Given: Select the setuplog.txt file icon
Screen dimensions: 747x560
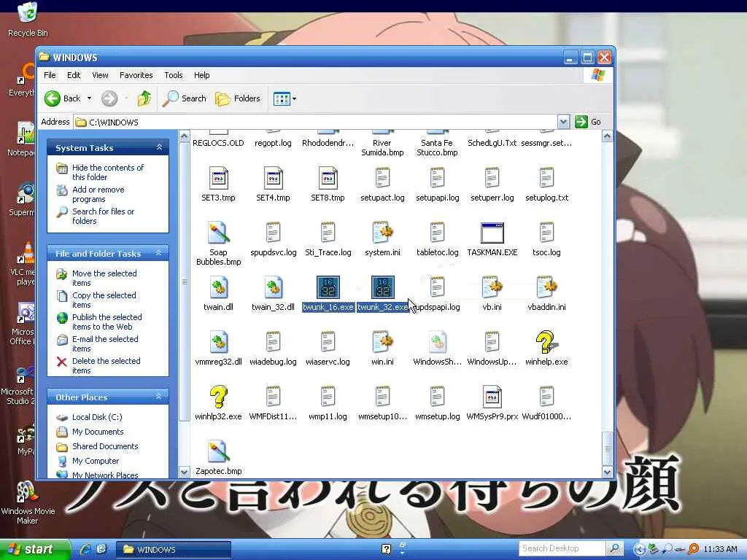Looking at the screenshot, I should click(546, 178).
